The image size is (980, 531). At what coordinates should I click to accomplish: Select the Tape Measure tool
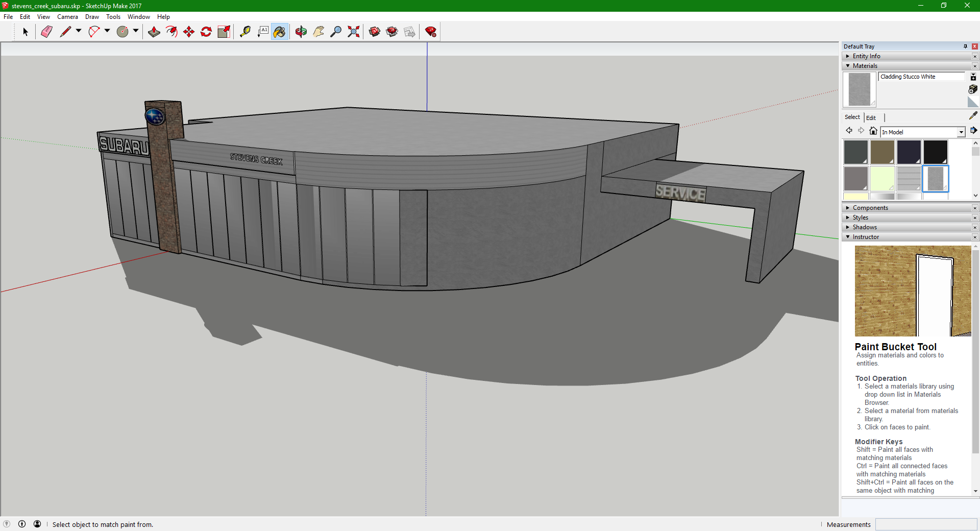pos(246,32)
